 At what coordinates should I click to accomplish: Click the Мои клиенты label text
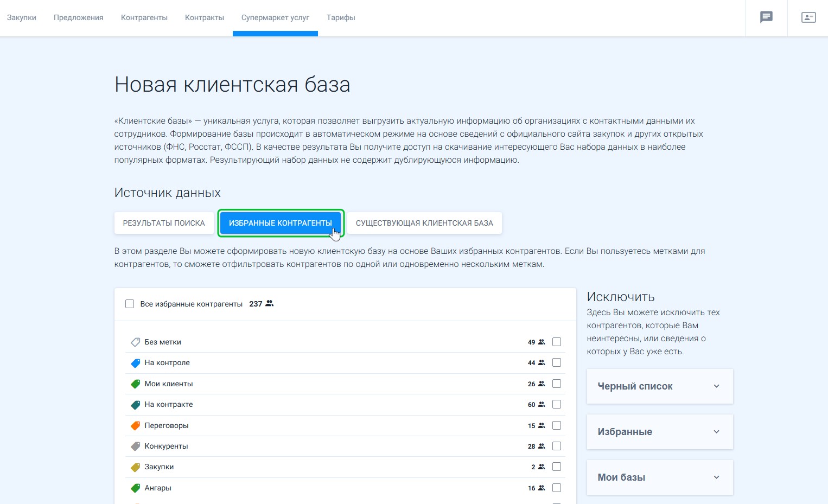coord(169,384)
